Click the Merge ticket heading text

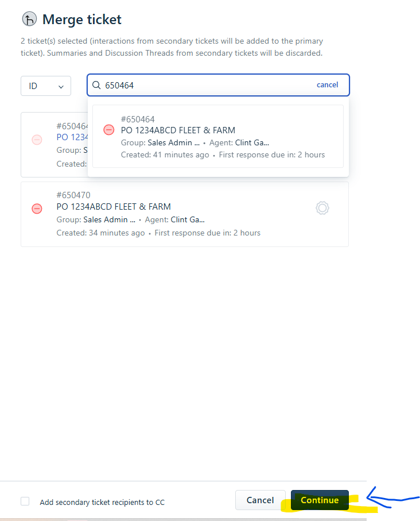point(82,20)
